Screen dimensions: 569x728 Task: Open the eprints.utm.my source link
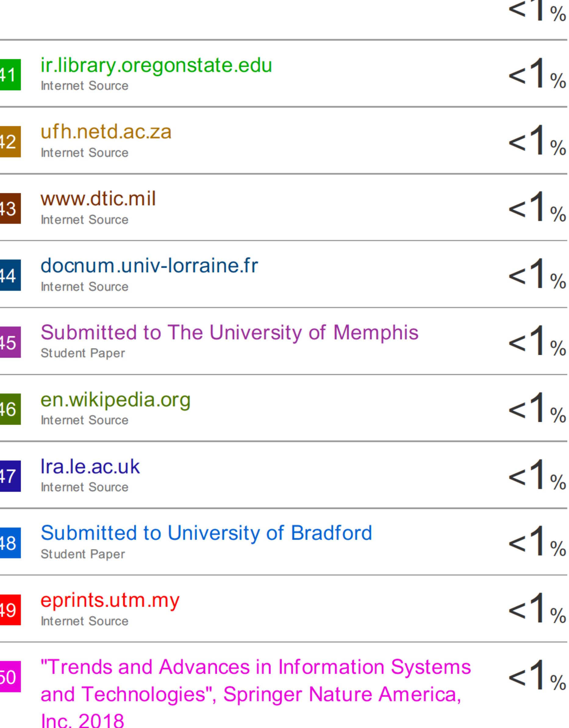click(110, 600)
